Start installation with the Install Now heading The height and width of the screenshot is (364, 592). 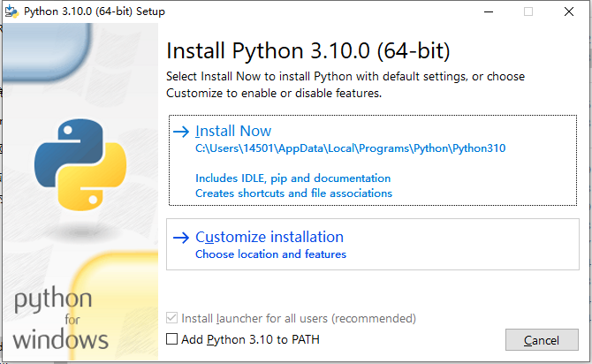(233, 132)
